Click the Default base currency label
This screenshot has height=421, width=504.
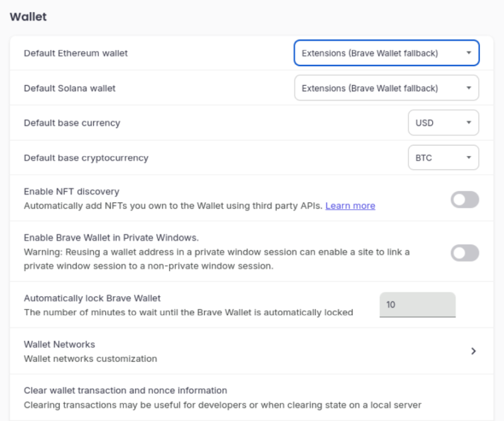(x=72, y=123)
